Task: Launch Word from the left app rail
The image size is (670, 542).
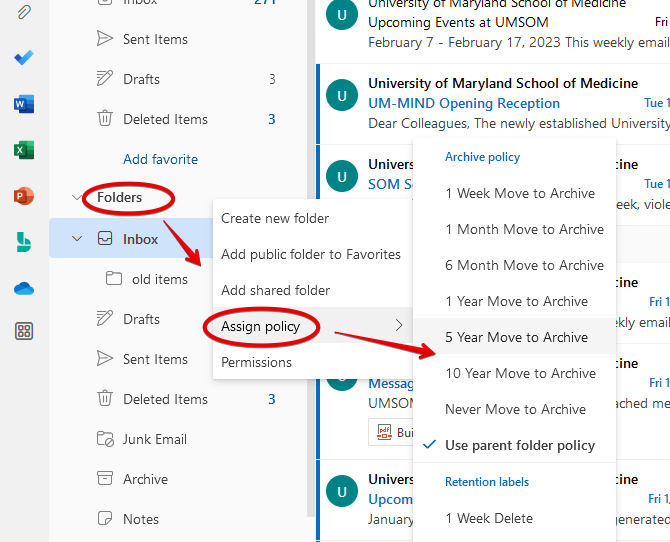Action: [24, 103]
